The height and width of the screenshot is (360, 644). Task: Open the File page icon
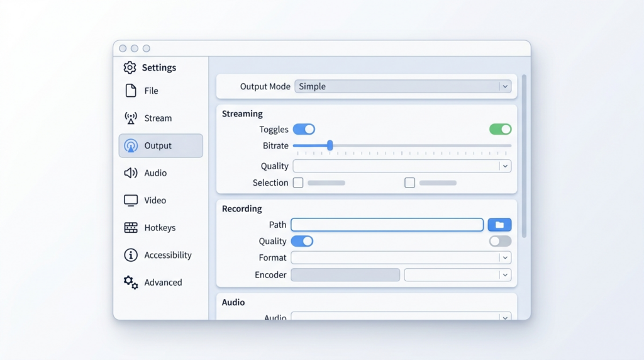tap(131, 91)
